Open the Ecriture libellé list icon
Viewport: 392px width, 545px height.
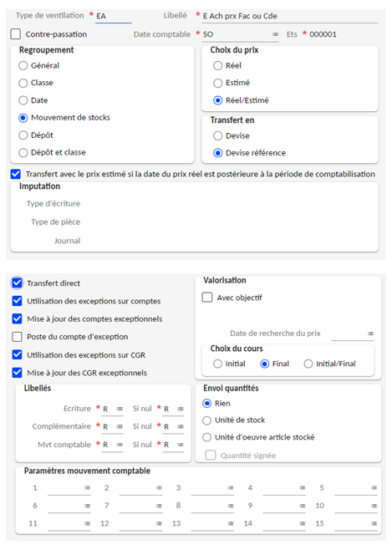(x=120, y=409)
